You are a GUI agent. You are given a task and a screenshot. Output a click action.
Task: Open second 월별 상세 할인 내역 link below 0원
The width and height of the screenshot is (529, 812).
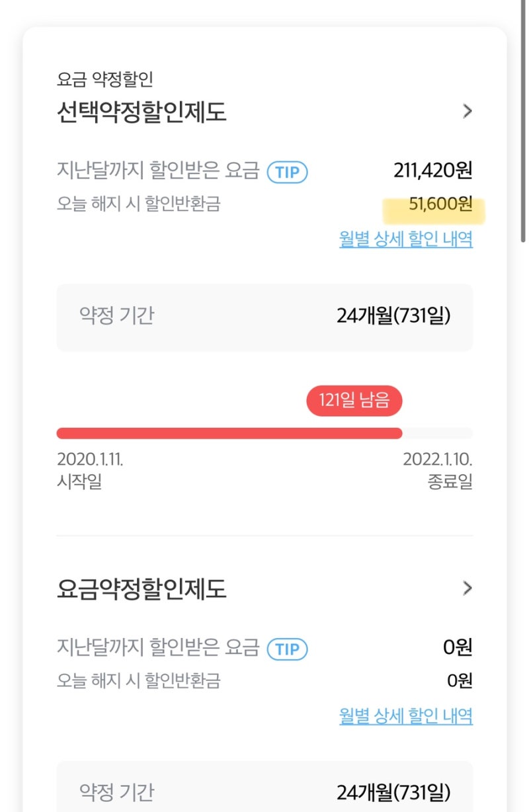[x=406, y=715]
